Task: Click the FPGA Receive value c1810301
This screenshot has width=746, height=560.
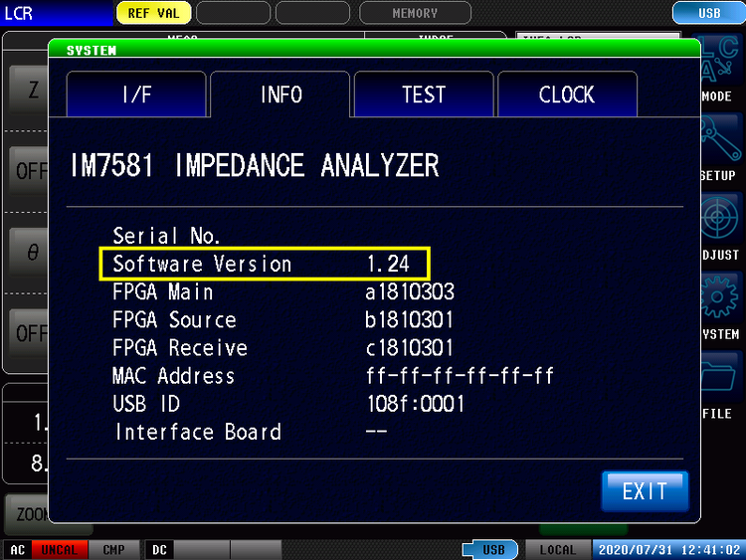Action: [x=409, y=348]
